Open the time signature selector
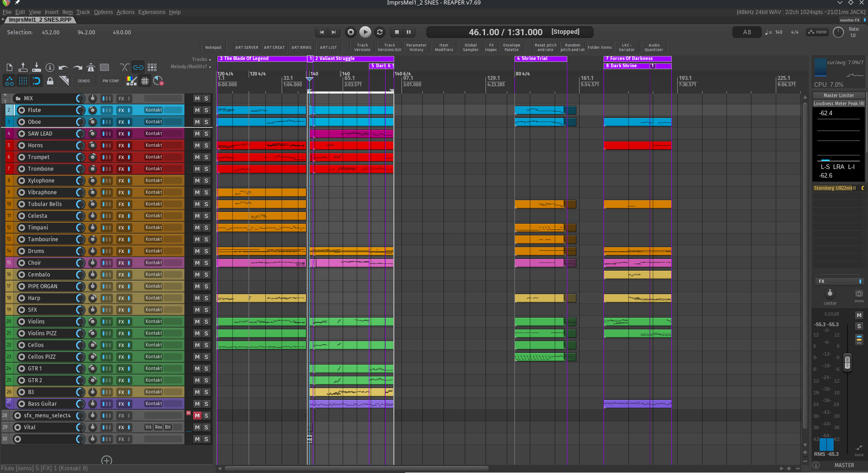 point(794,33)
